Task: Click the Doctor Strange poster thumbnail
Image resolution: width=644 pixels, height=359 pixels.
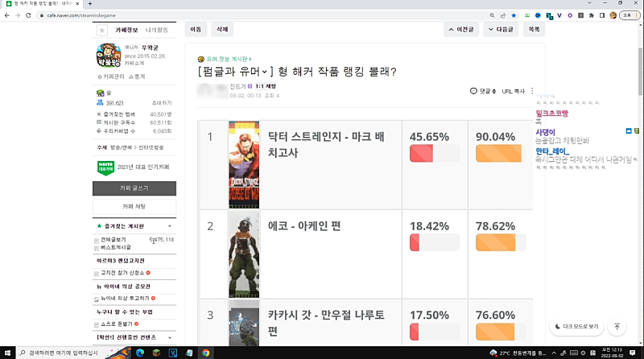Action: (244, 165)
